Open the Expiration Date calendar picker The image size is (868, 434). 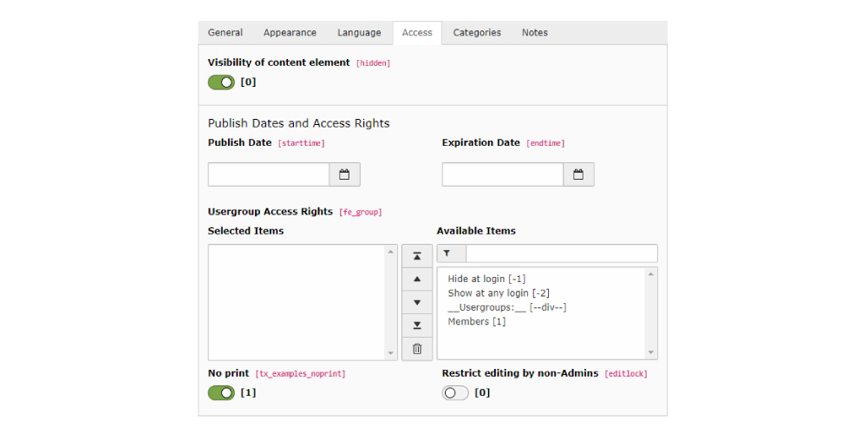point(578,174)
